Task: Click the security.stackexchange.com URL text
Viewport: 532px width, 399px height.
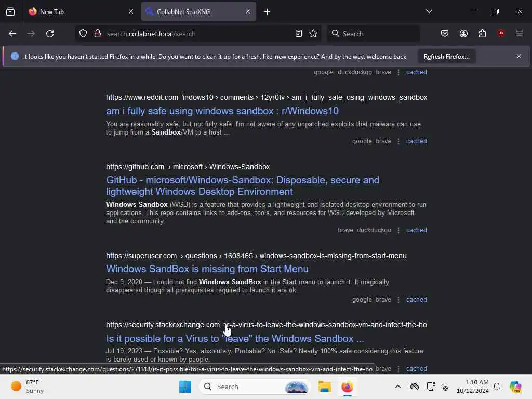Action: [x=267, y=325]
